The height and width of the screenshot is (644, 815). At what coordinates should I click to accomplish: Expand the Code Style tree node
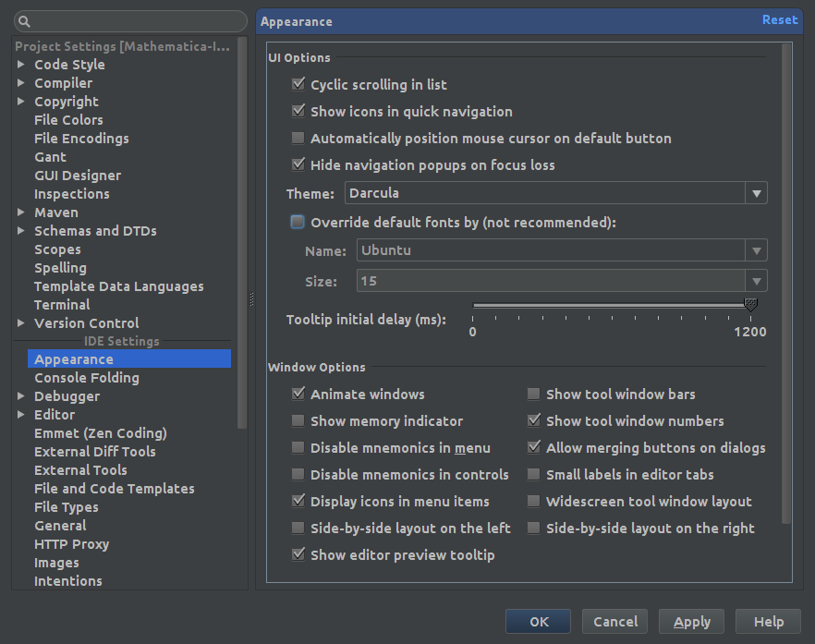coord(20,65)
